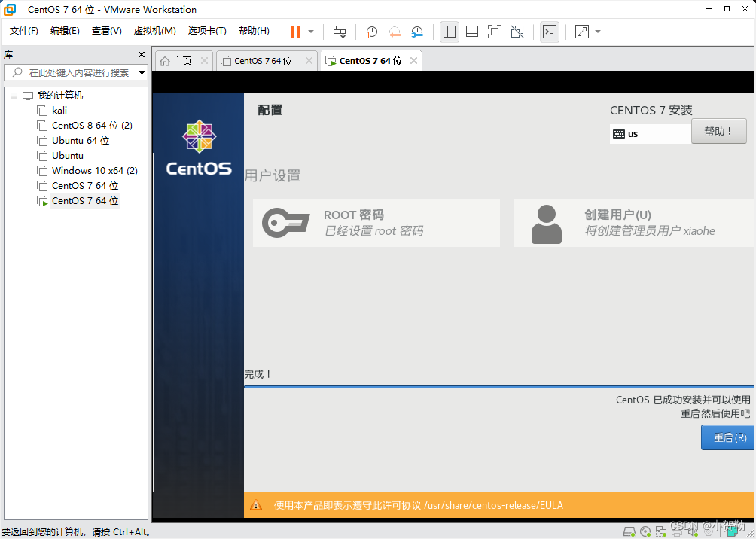This screenshot has height=539, width=756.
Task: Open the 文件(F) menu
Action: tap(23, 32)
